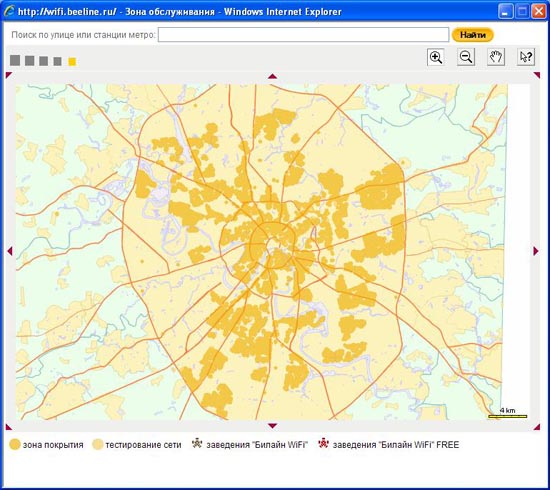Viewport: 550px width, 490px height.
Task: Choose the info pointer question tool
Action: 526,57
